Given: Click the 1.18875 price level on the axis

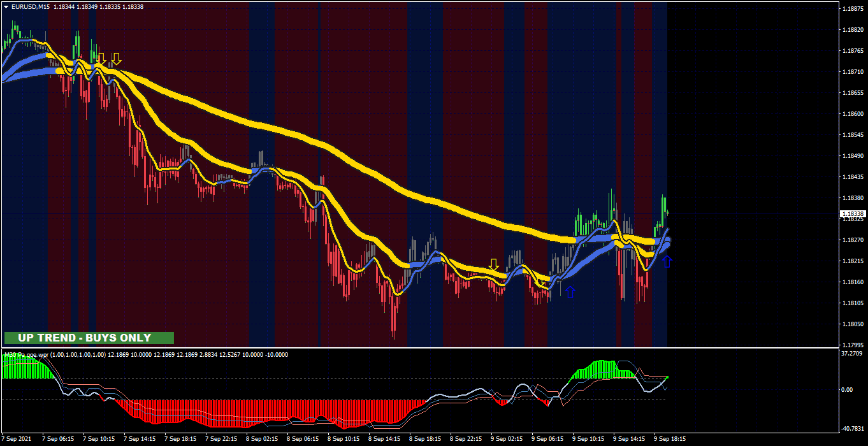Looking at the screenshot, I should (853, 9).
